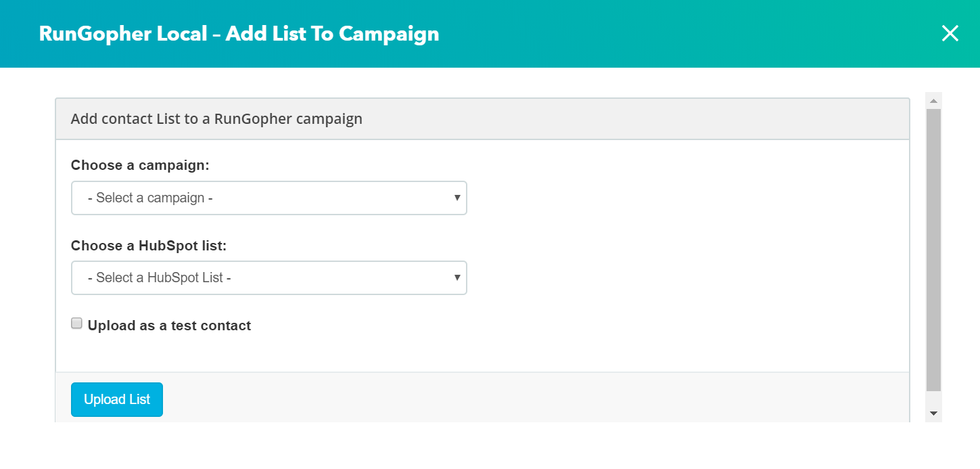Image resolution: width=980 pixels, height=469 pixels.
Task: Enable the Upload as a test contact checkbox
Action: click(77, 323)
